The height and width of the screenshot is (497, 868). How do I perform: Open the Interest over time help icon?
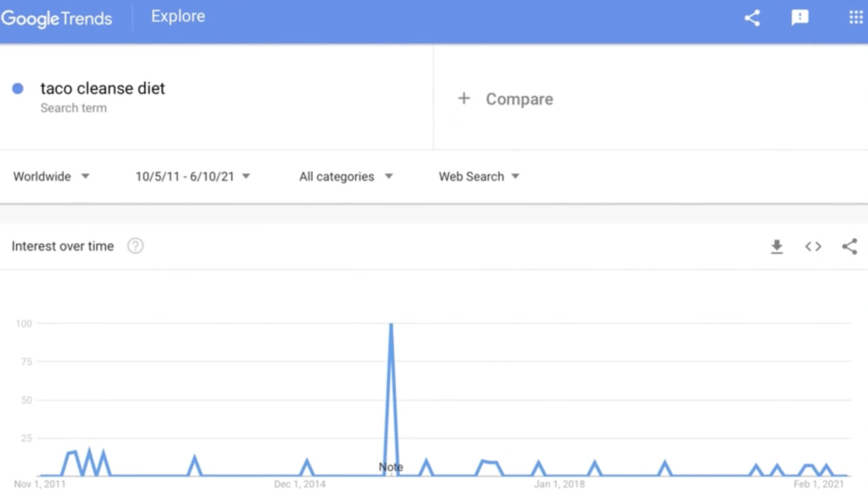tap(136, 246)
